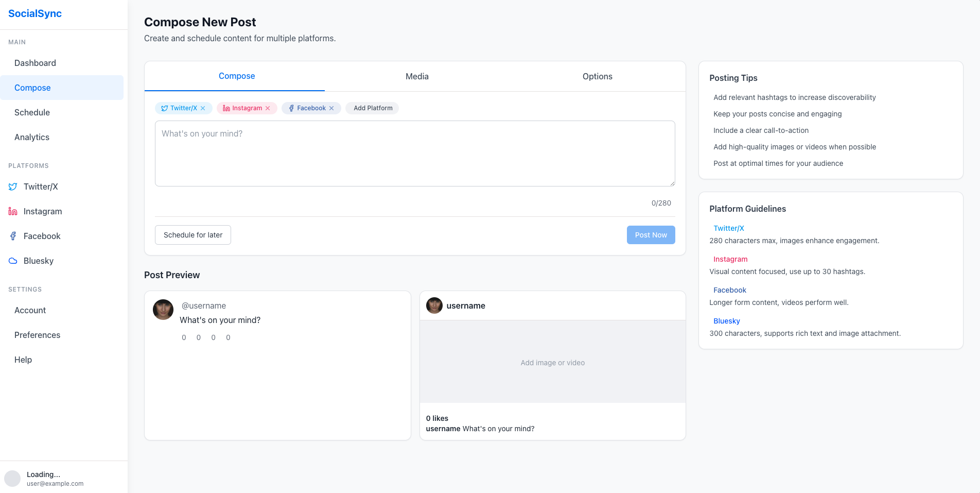Remove Twitter/X from selected platforms
This screenshot has width=980, height=493.
point(204,108)
